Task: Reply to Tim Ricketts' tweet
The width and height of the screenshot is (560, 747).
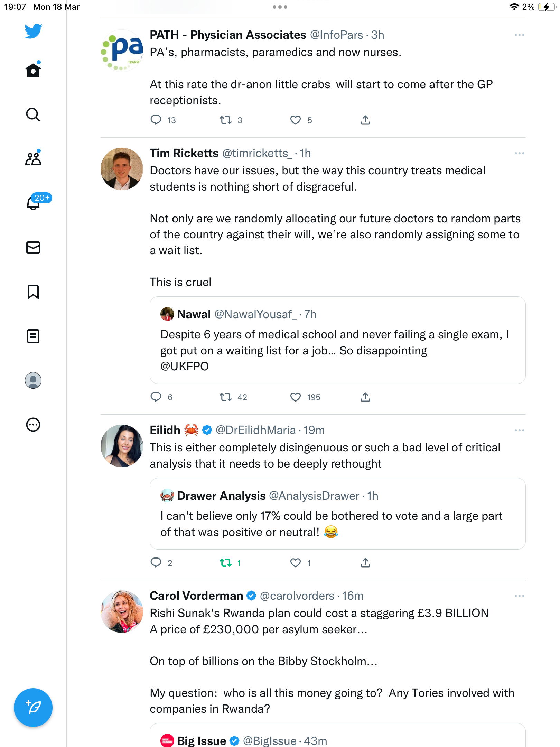Action: pyautogui.click(x=156, y=397)
